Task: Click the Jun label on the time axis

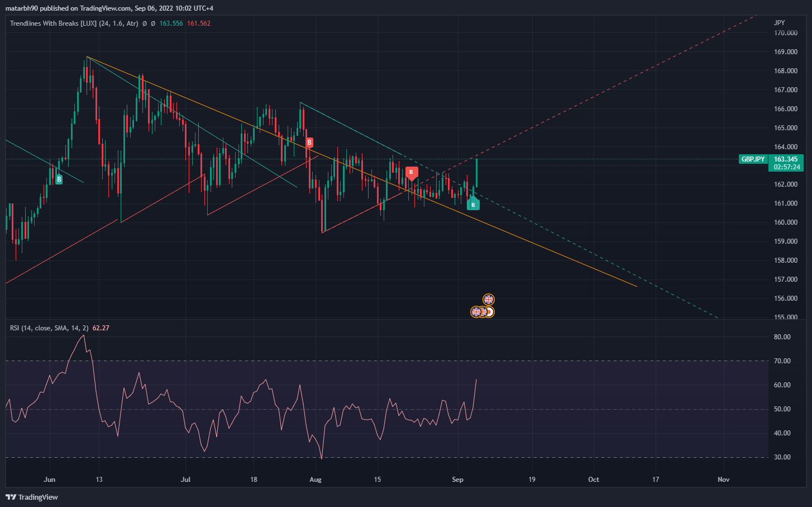Action: pyautogui.click(x=50, y=480)
